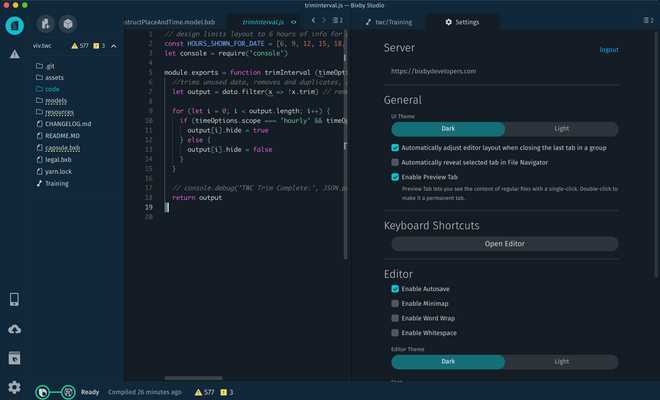The height and width of the screenshot is (400, 660).
Task: Select Dark for the UI Theme
Action: [x=448, y=129]
